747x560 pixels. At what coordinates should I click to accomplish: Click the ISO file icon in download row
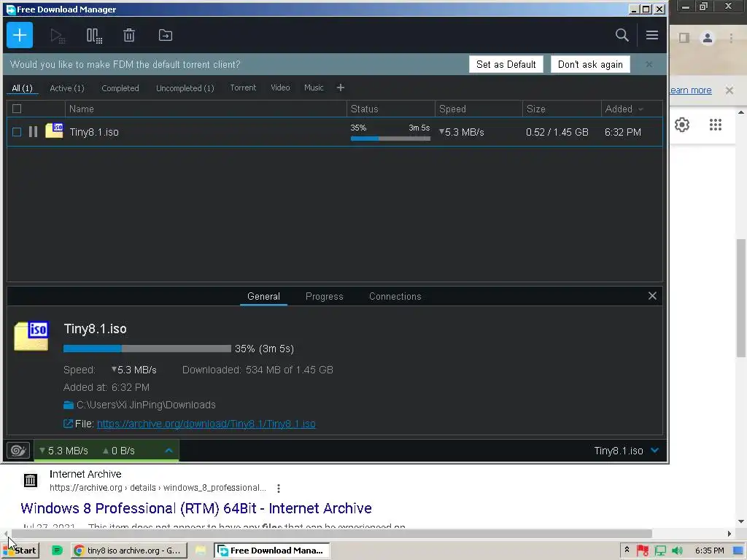coord(54,131)
